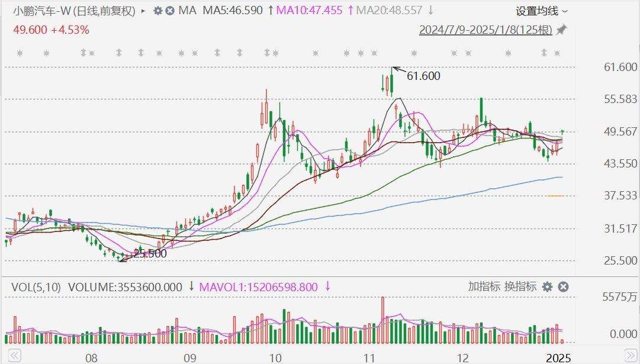640x364 pixels.
Task: Click the 11 month label on the time axis
Action: point(369,358)
